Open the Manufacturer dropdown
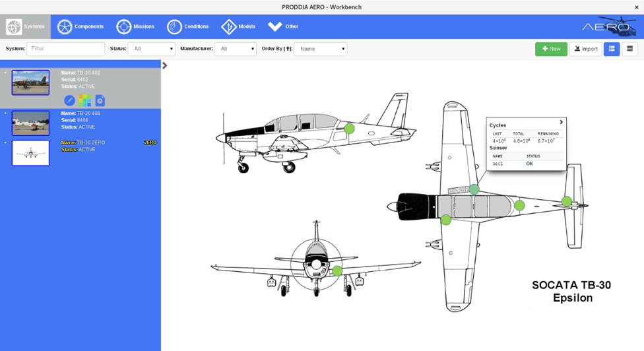The width and height of the screenshot is (644, 351). (x=236, y=49)
